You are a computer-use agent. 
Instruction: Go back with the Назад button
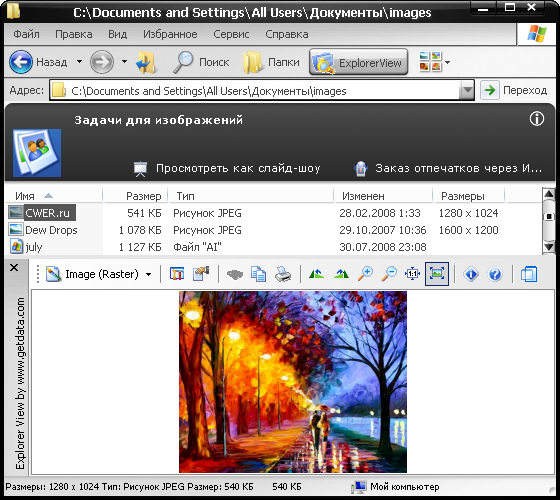tap(38, 62)
